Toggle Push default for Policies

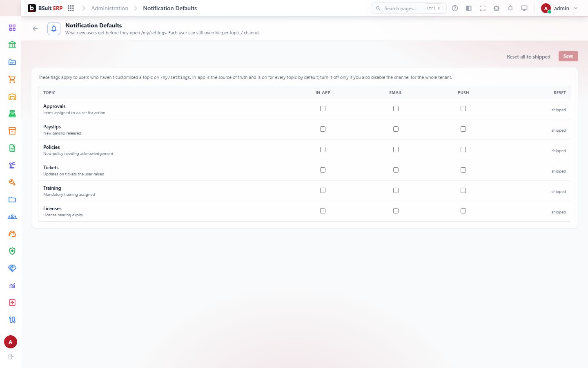pyautogui.click(x=463, y=150)
